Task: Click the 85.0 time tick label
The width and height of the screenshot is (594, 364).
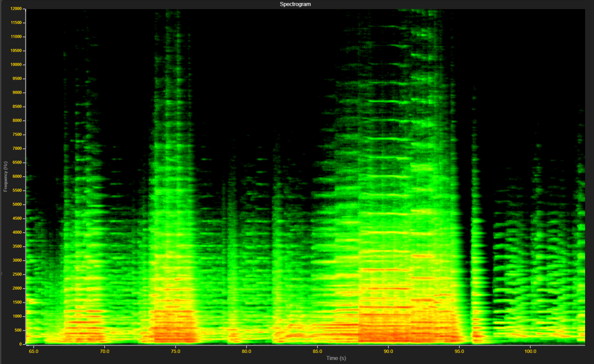Action: 317,351
